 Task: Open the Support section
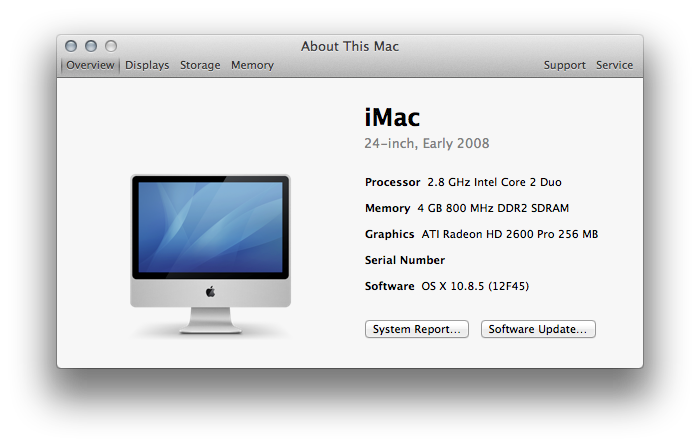(564, 65)
